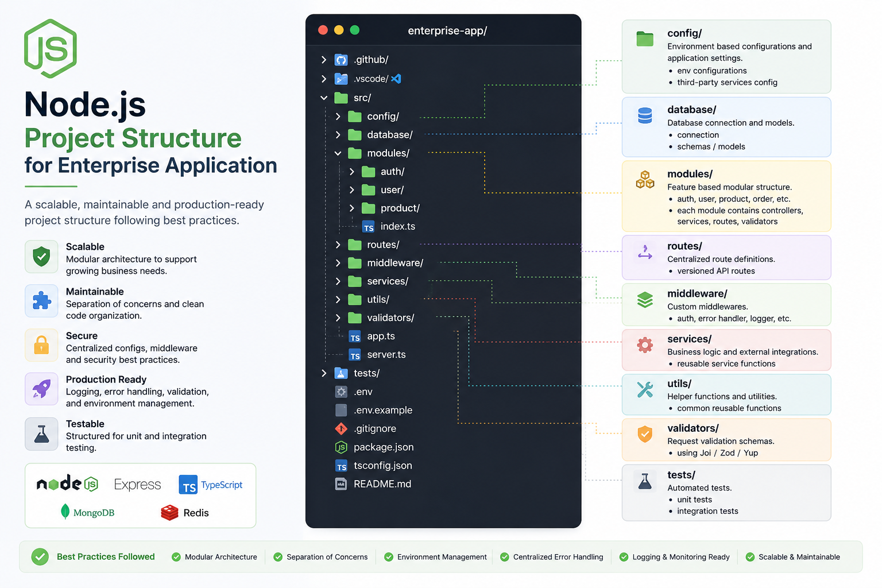Select the .env.example file row
The image size is (882, 588).
pos(374,410)
